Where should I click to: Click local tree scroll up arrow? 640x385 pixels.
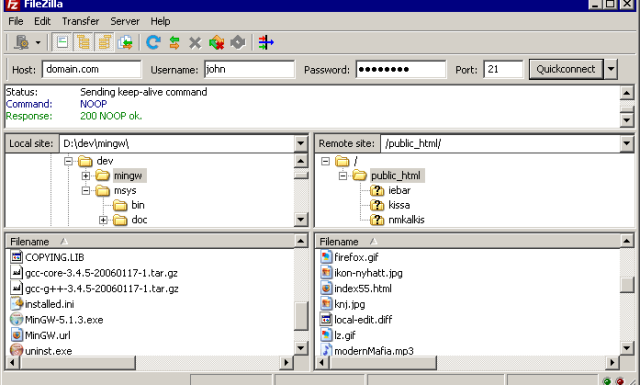(300, 161)
